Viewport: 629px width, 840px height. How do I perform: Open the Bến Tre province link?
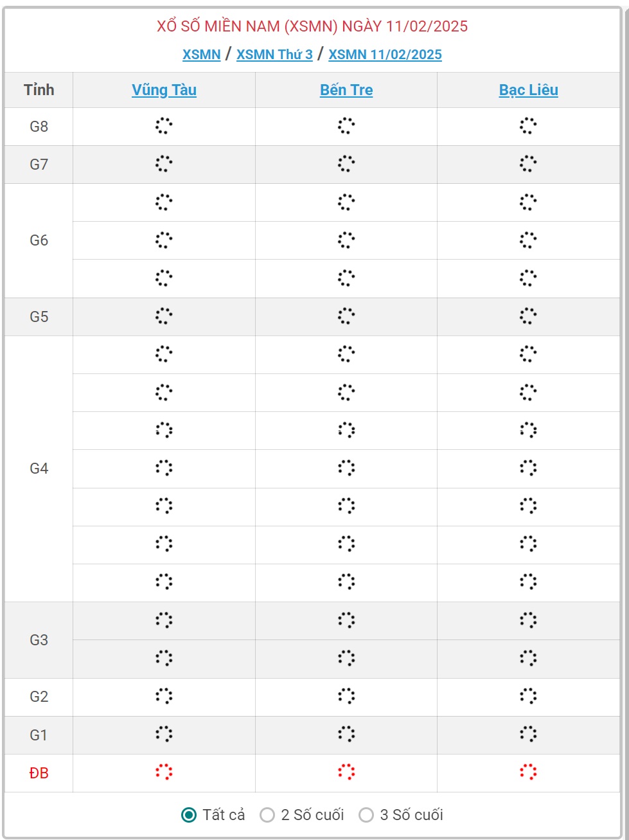346,90
